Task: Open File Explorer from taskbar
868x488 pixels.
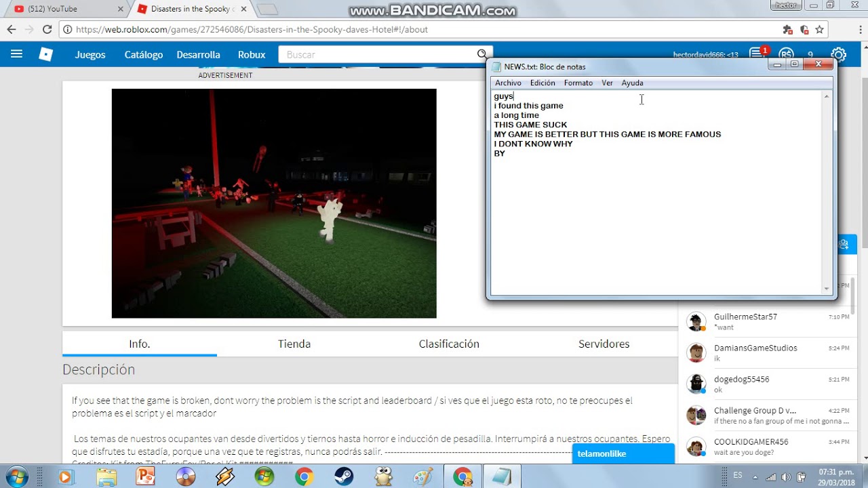Action: tap(106, 476)
